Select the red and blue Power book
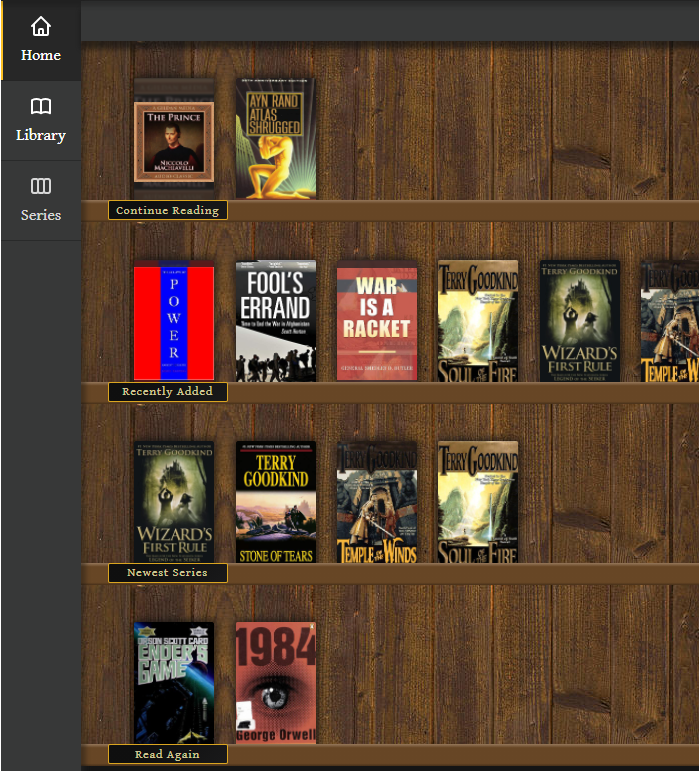 click(x=174, y=321)
